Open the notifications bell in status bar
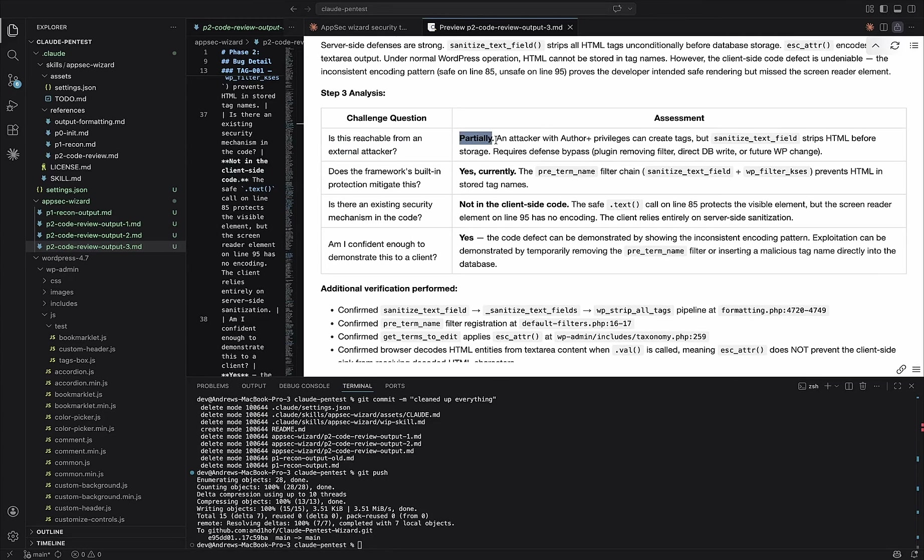Image resolution: width=924 pixels, height=560 pixels. pyautogui.click(x=914, y=554)
